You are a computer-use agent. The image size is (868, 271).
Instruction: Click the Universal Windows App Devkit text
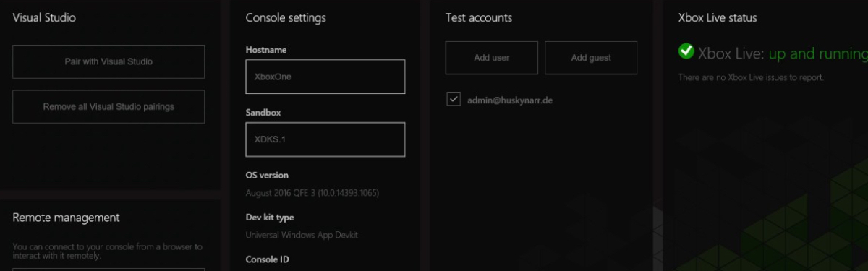tap(302, 235)
